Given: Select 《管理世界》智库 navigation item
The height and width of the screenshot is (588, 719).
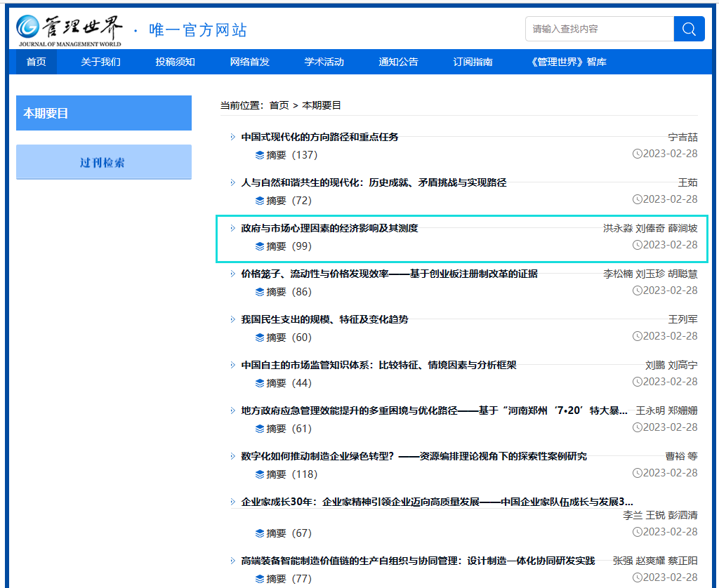Looking at the screenshot, I should coord(569,62).
